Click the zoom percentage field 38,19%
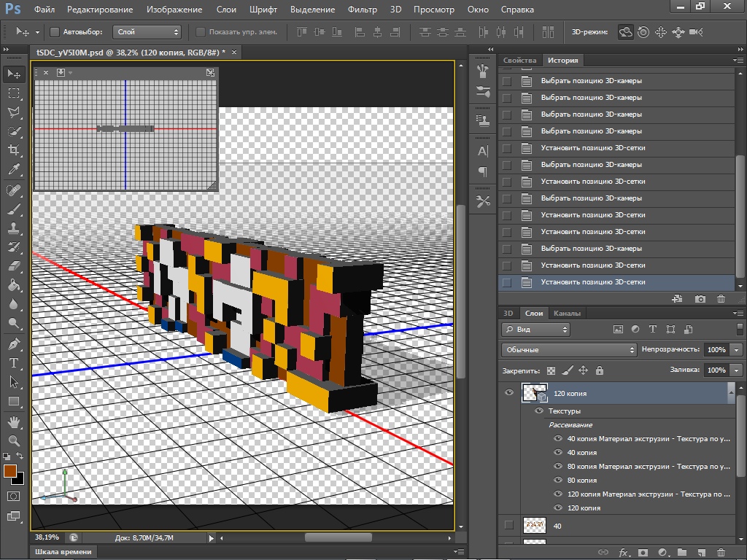747x560 pixels. point(47,537)
